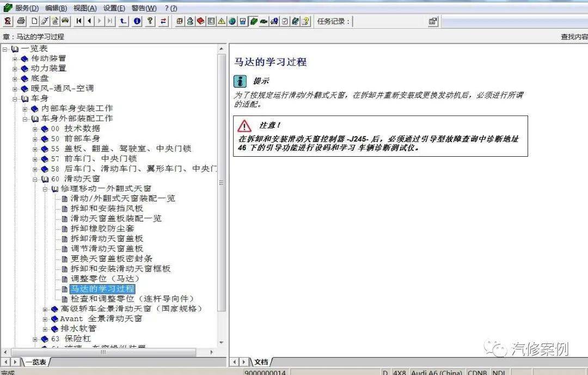Viewport: 588px width, 375px height.
Task: Click the previous page arrow icon
Action: (x=89, y=21)
